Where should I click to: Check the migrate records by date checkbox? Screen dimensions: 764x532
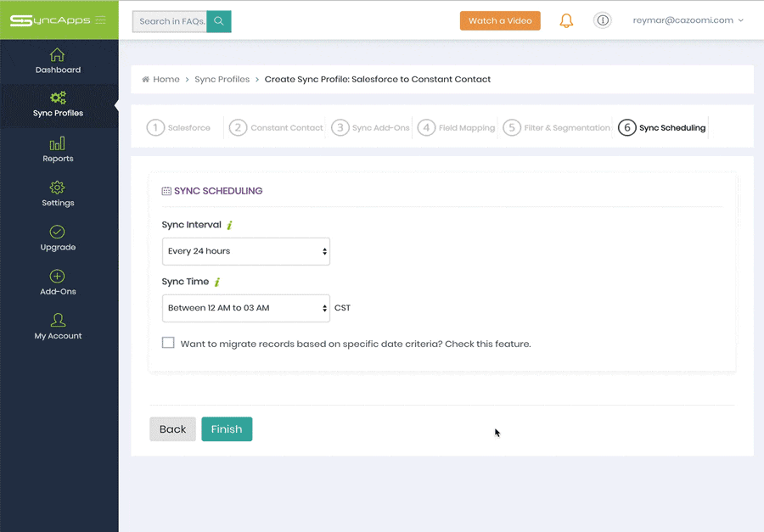(x=168, y=343)
